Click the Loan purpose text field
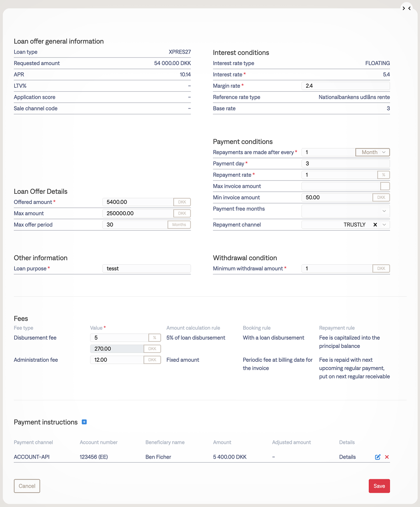Screen dimensions: 420x507 (146, 268)
